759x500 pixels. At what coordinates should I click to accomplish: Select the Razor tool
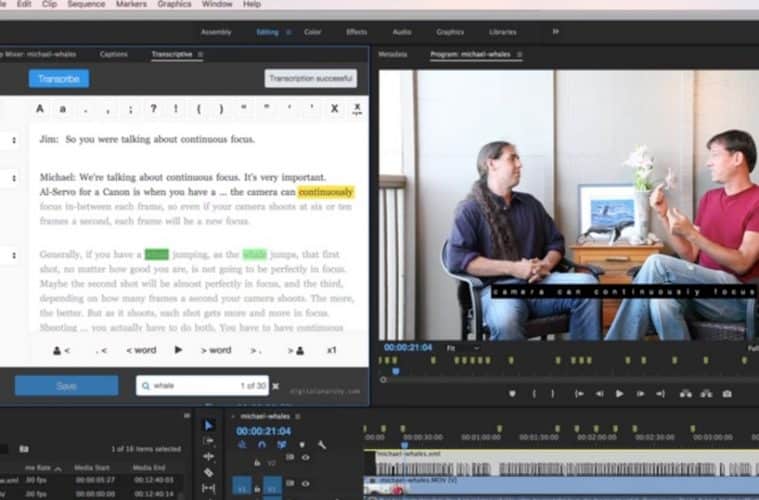pos(208,472)
